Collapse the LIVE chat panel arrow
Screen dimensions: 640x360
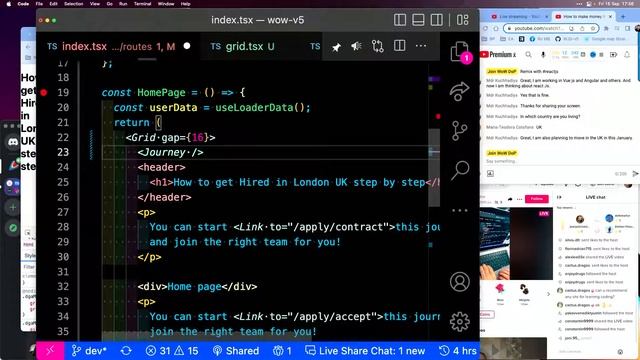559,197
